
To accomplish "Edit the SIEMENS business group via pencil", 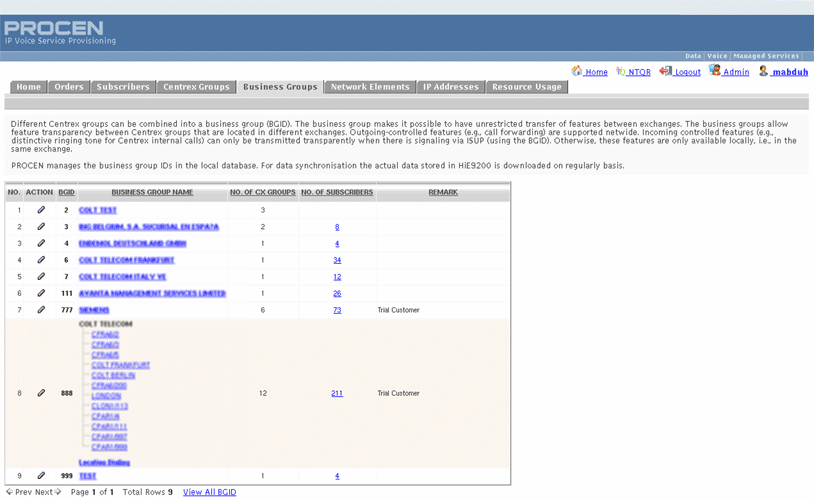I will [x=41, y=310].
